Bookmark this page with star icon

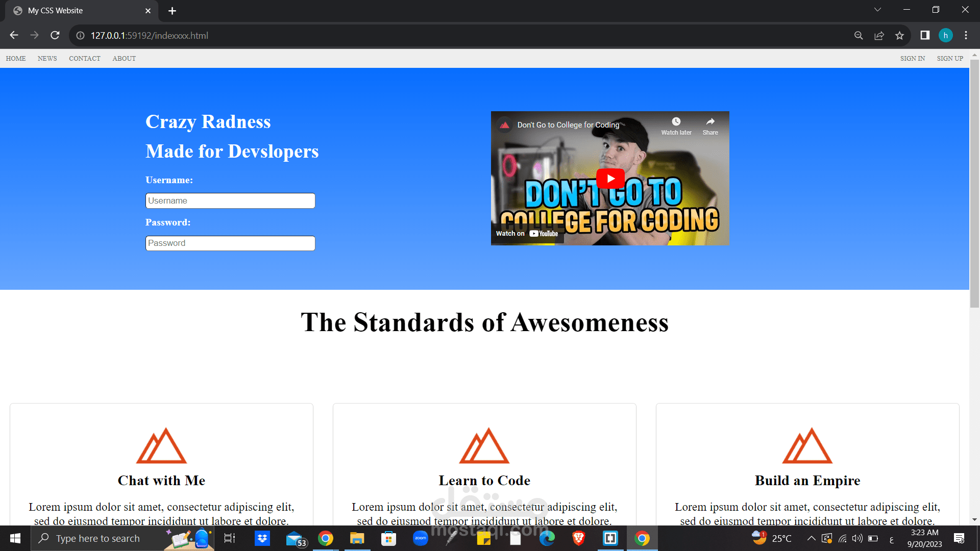[899, 35]
